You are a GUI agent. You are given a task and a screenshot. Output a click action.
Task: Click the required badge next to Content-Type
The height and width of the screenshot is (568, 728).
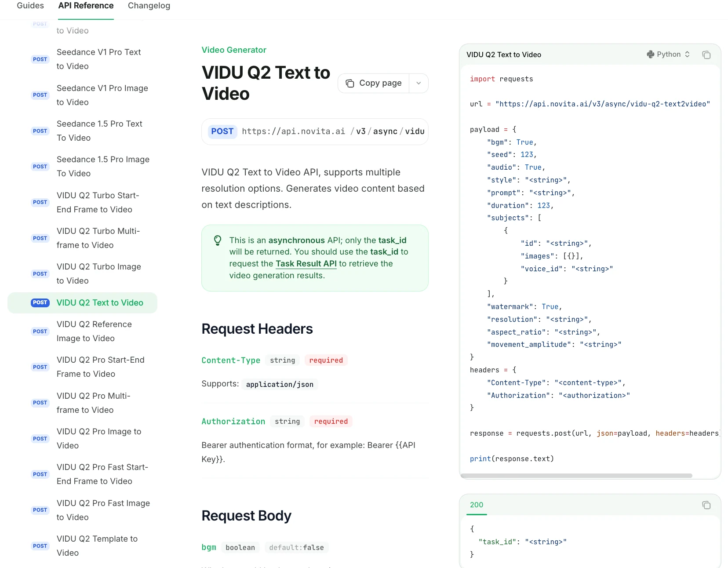click(x=326, y=360)
